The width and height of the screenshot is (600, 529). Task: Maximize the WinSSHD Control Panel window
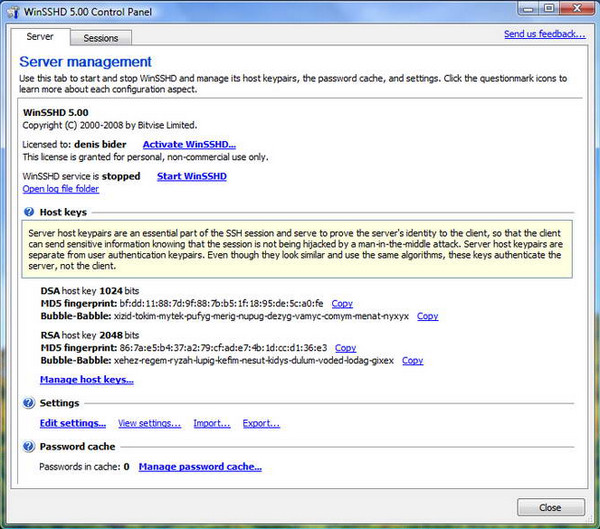click(x=549, y=8)
